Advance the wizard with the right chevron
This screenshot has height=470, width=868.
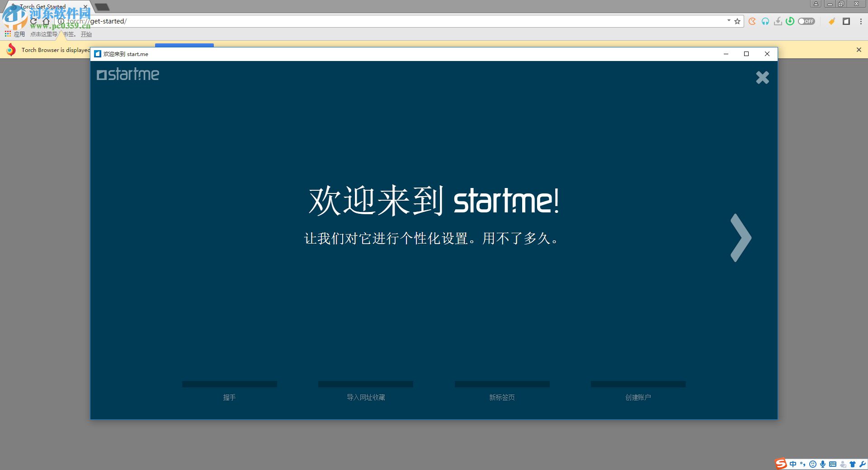click(x=741, y=237)
